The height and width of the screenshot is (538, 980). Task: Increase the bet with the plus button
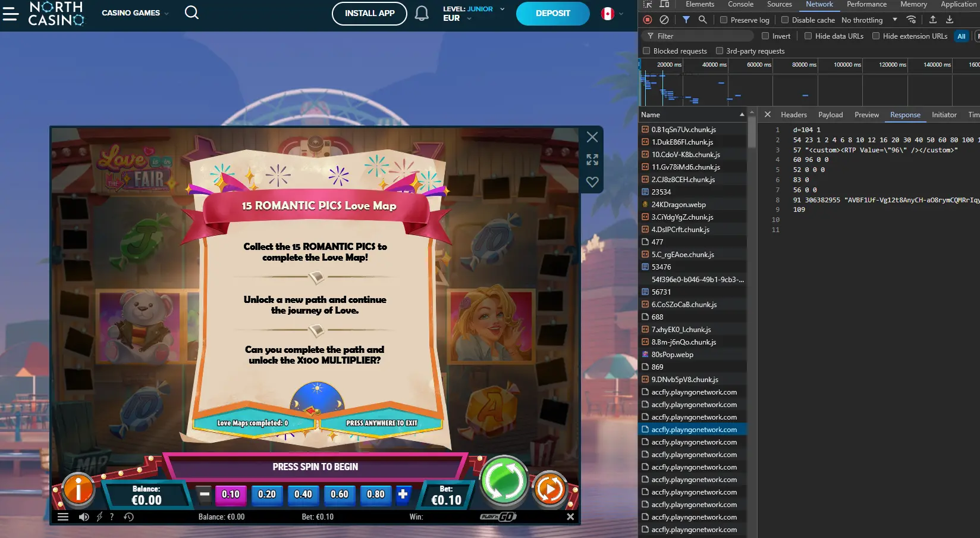tap(403, 494)
